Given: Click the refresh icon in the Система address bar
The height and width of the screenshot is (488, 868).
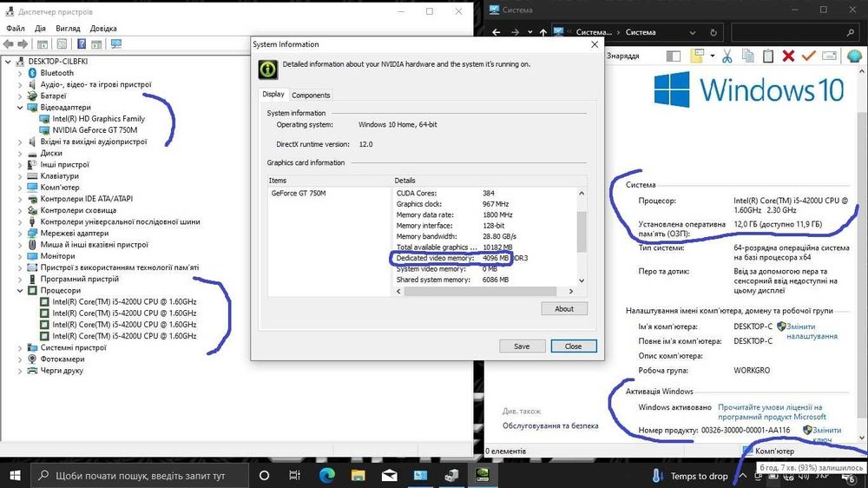Looking at the screenshot, I should coord(713,32).
